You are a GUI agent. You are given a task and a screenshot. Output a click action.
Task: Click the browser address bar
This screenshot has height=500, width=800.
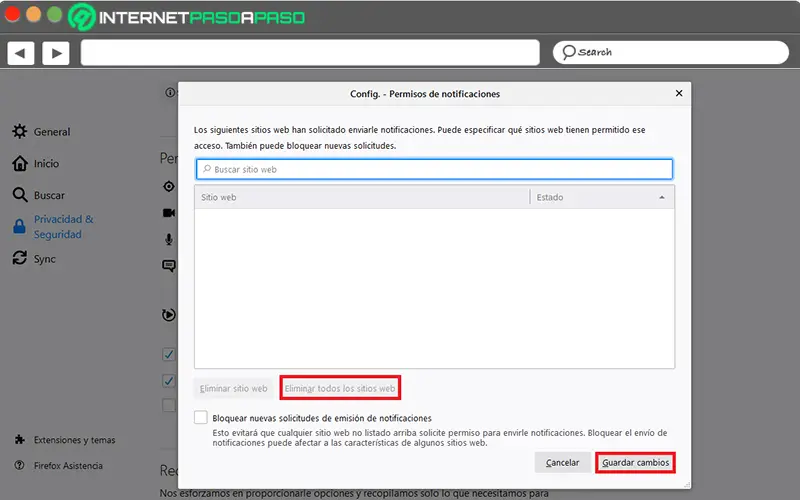[x=310, y=53]
